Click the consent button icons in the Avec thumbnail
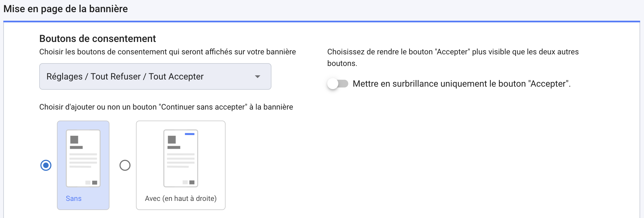The width and height of the screenshot is (644, 218). [189, 182]
